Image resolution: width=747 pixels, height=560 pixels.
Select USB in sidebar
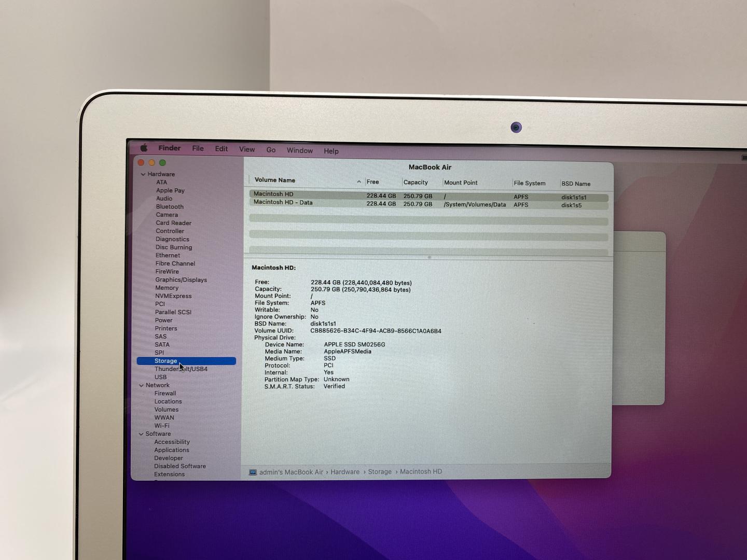point(160,377)
